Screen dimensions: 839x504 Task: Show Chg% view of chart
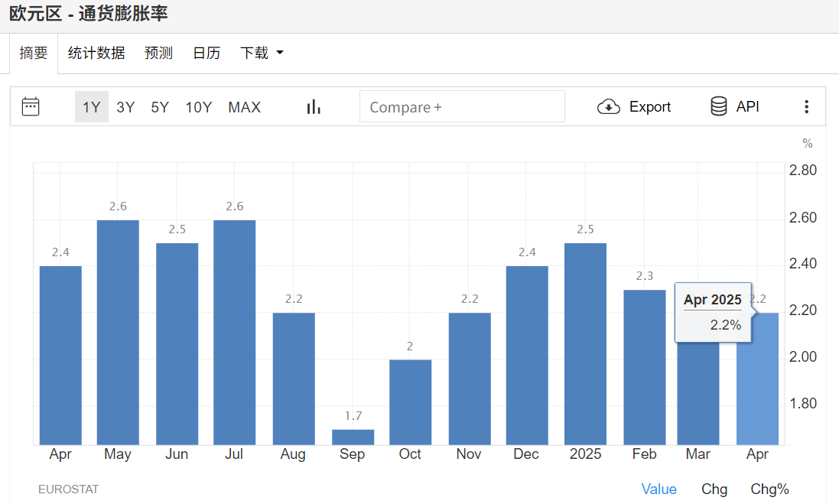point(770,489)
